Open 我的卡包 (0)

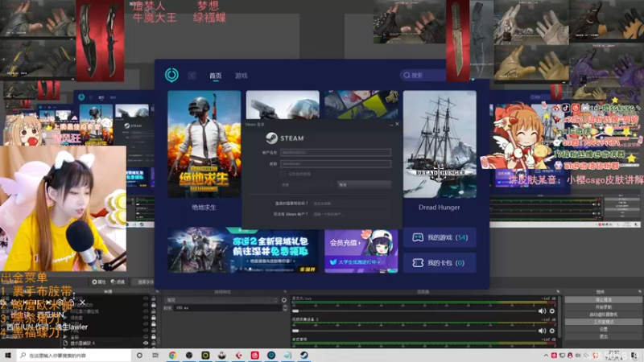point(440,263)
